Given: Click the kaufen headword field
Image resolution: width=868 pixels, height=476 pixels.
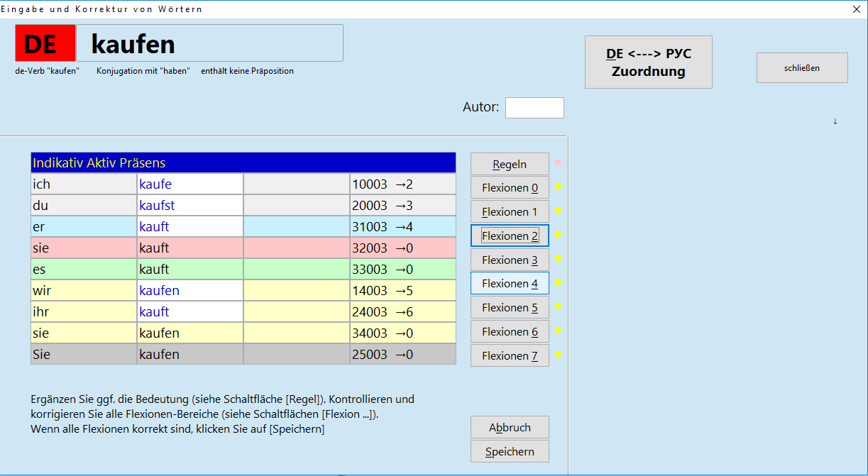Looking at the screenshot, I should coord(209,43).
